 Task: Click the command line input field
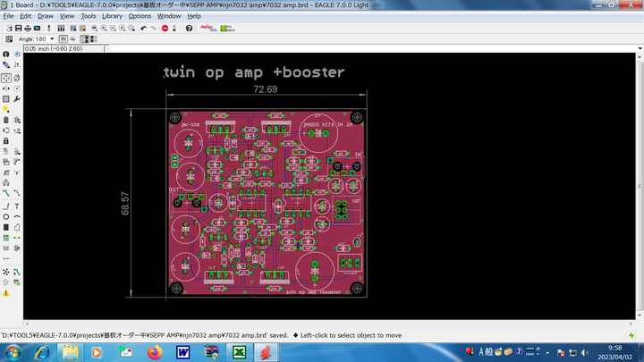pos(372,48)
